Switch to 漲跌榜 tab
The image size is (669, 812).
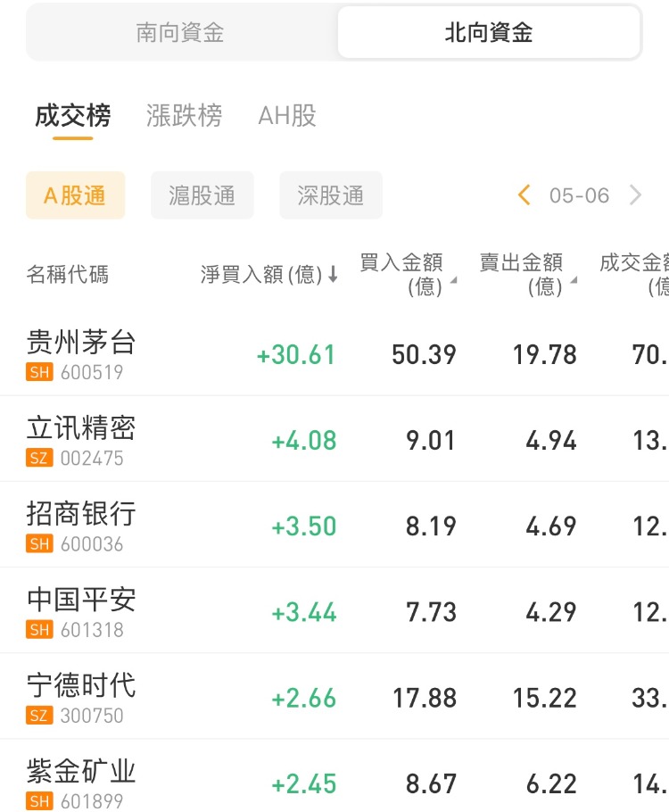(x=184, y=116)
